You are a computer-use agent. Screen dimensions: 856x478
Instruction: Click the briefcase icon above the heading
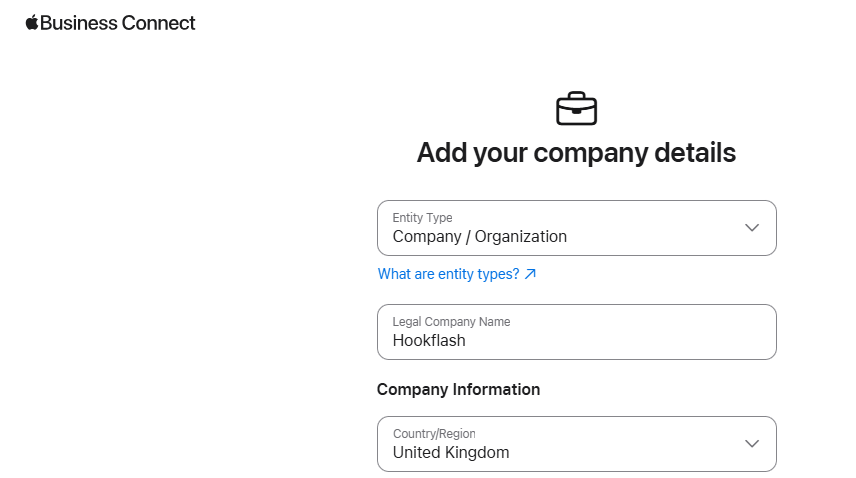coord(576,109)
